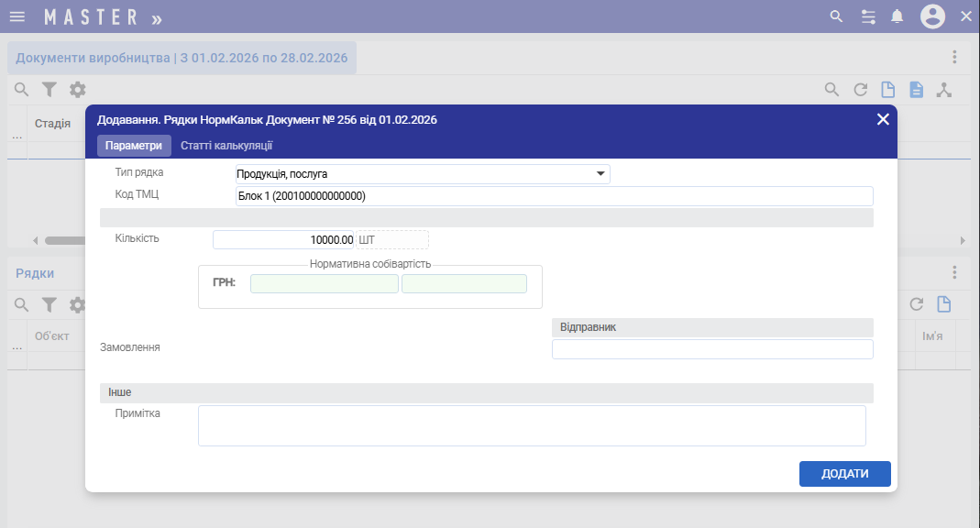The width and height of the screenshot is (980, 528).
Task: Click the hierarchy structure icon in documents toolbar
Action: pos(944,89)
